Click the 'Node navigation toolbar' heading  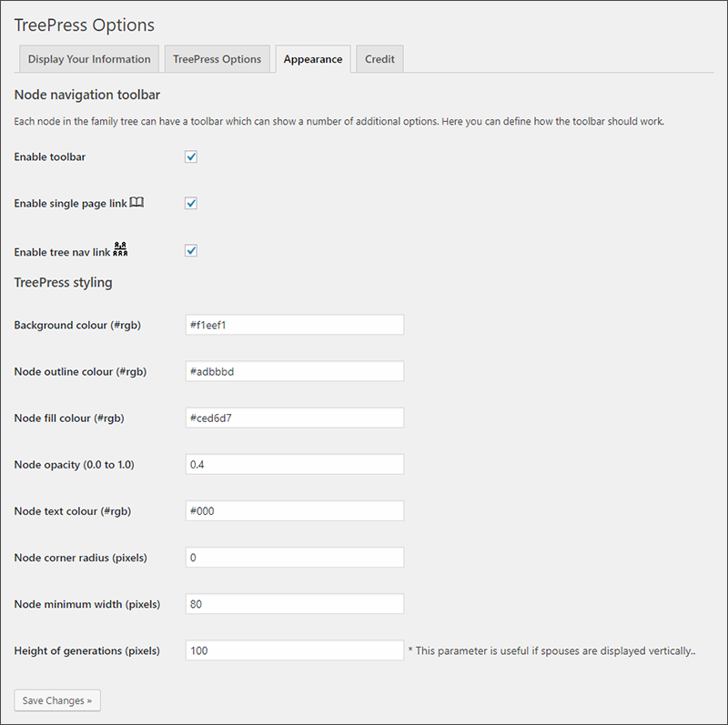87,95
